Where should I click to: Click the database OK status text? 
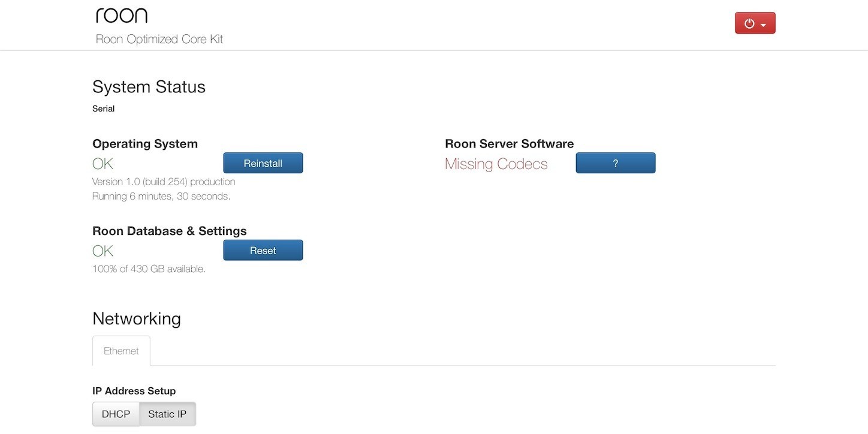pos(103,251)
